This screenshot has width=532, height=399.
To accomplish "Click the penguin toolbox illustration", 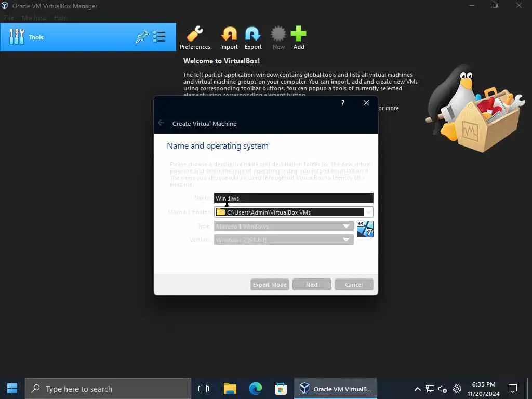I will 475,109.
